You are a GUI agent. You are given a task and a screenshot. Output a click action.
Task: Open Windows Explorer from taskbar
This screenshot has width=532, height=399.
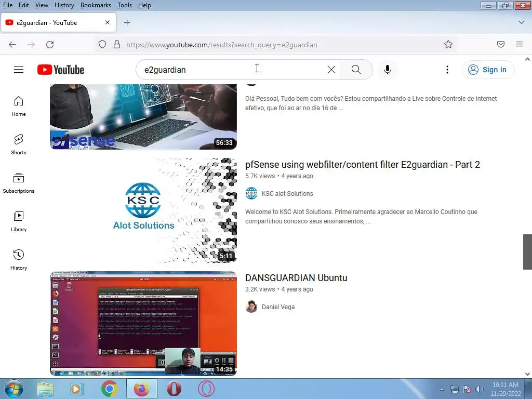click(x=45, y=389)
